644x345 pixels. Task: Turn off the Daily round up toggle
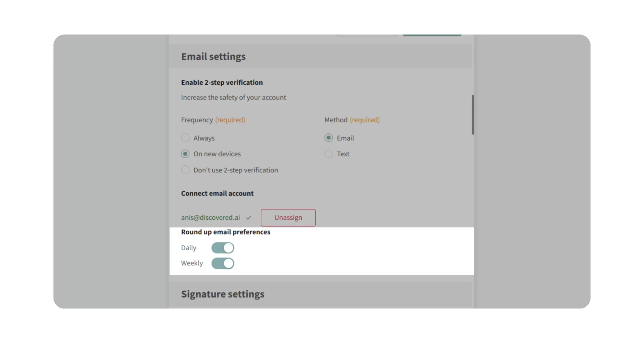click(223, 248)
